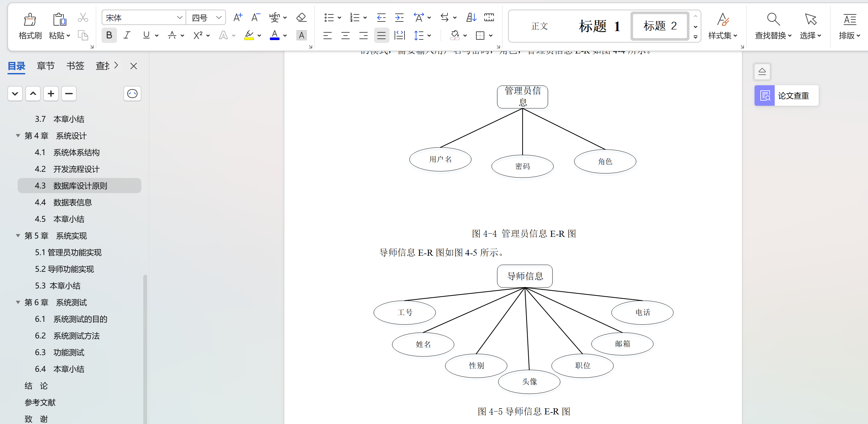Screen dimensions: 868x424
Task: Switch to the 目录 navigation tab
Action: point(17,66)
